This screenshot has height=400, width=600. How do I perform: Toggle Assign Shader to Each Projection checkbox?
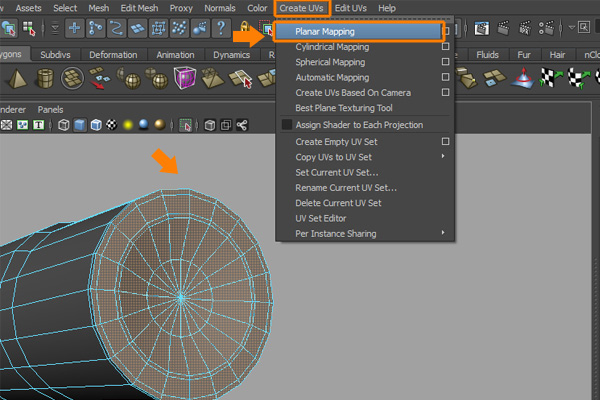pos(287,125)
